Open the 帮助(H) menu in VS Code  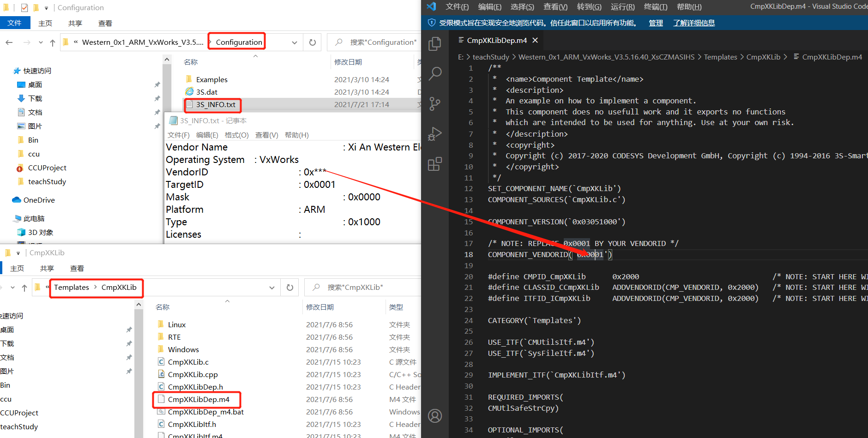point(689,7)
